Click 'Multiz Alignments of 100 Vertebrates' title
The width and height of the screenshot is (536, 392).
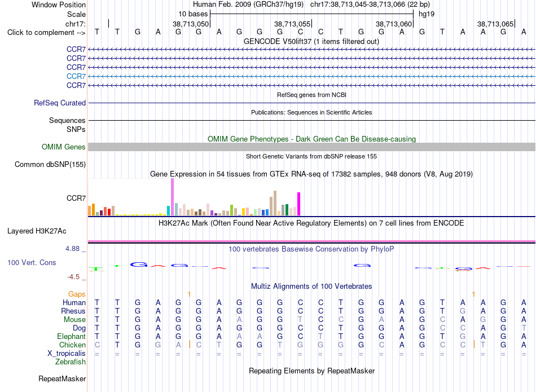(311, 287)
